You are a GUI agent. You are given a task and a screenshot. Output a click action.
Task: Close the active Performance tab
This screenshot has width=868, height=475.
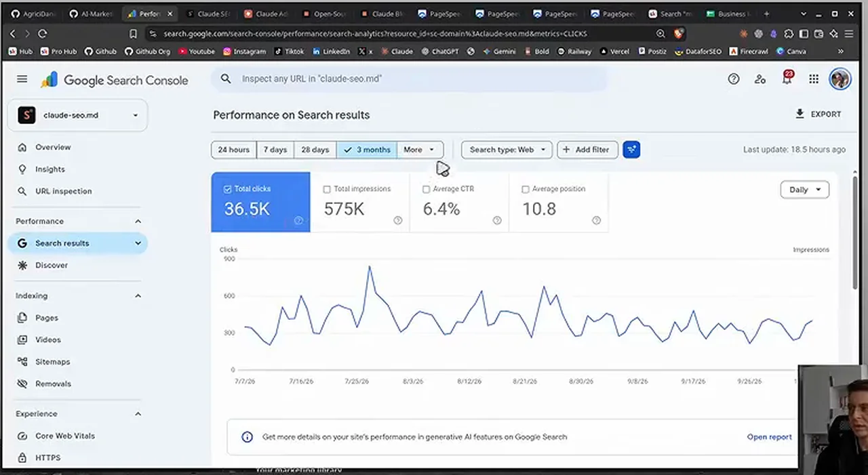170,14
